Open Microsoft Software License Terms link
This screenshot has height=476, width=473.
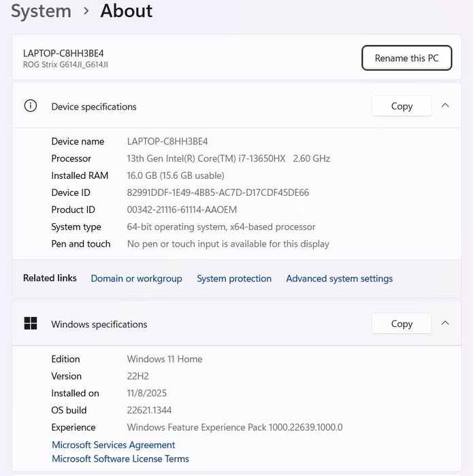pyautogui.click(x=120, y=459)
